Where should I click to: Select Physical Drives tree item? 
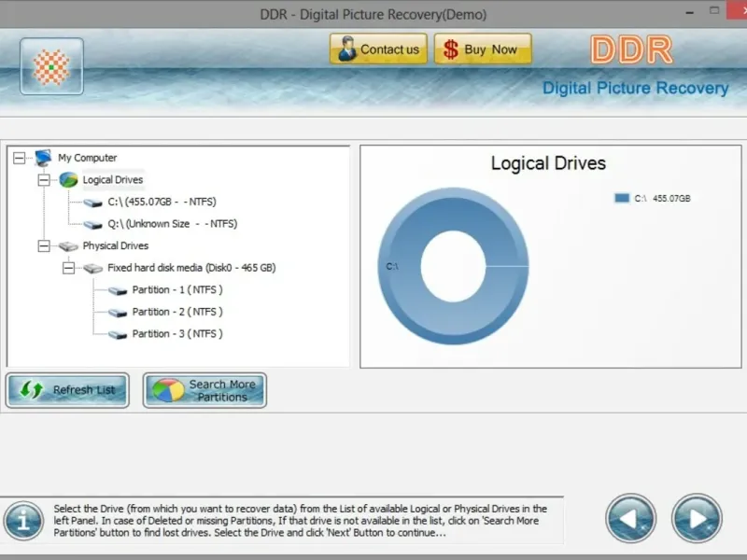pos(116,245)
